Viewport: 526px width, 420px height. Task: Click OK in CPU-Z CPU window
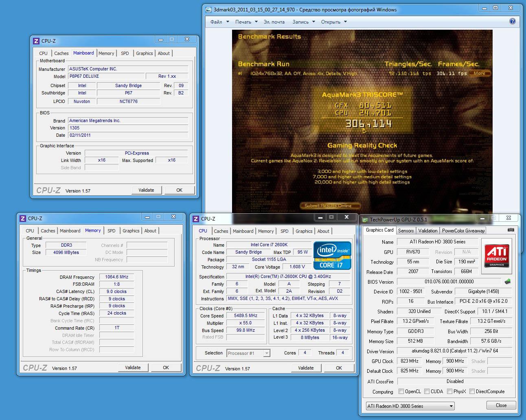tap(339, 368)
